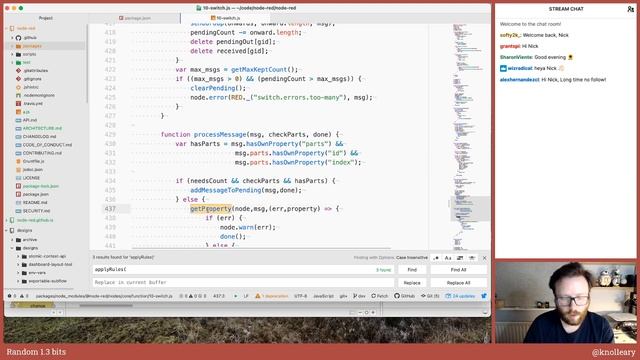Open the Git (5) panel in status bar

(430, 296)
